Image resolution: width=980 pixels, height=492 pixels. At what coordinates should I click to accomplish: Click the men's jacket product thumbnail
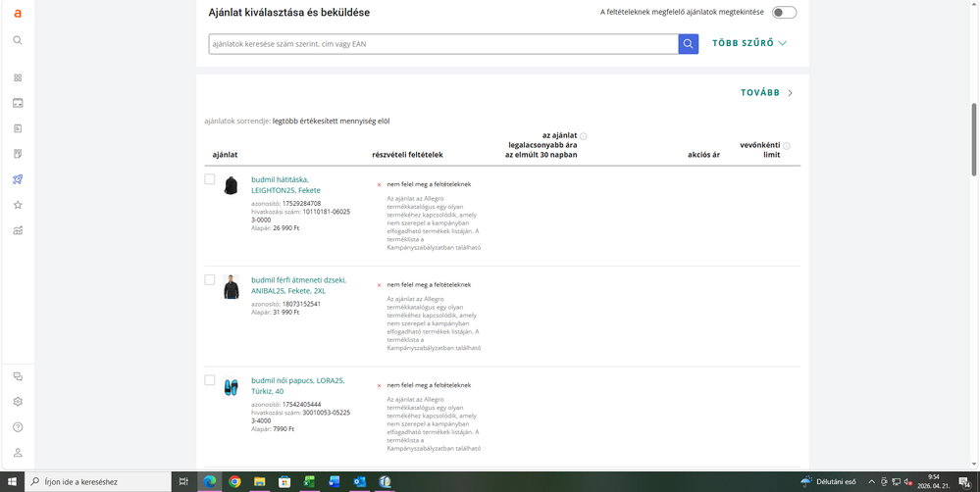pos(231,286)
